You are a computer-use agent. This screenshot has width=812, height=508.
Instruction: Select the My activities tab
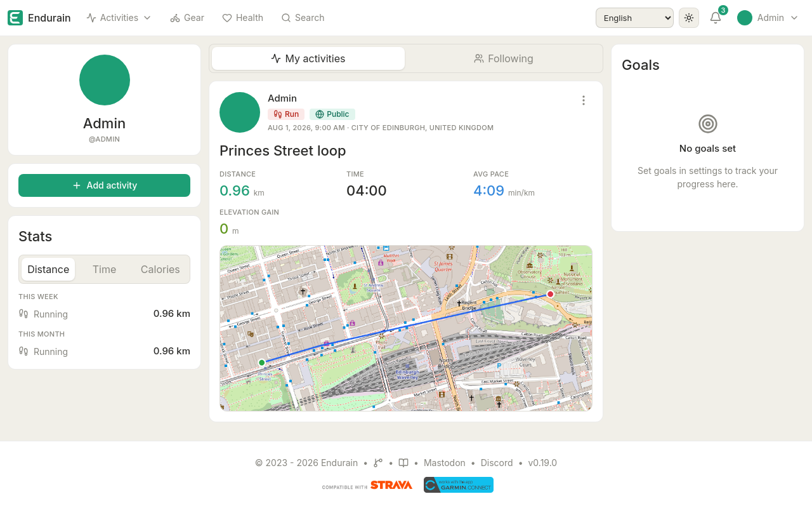pyautogui.click(x=308, y=58)
